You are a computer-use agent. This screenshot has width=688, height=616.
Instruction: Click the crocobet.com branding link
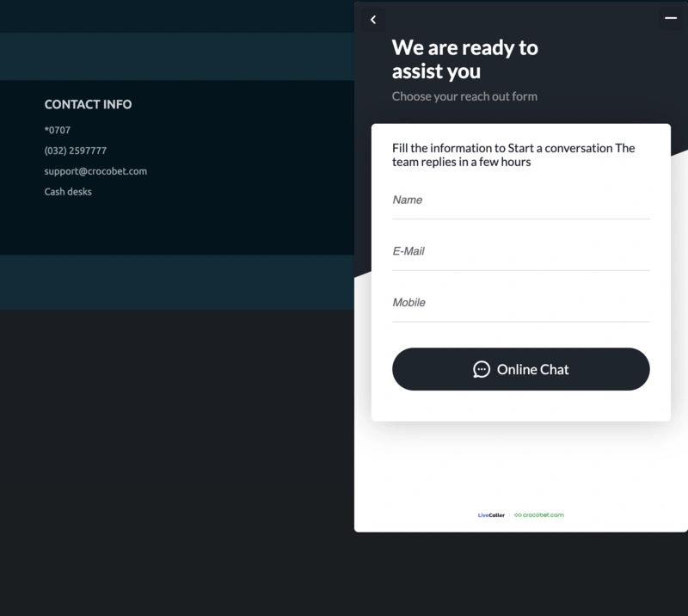pos(542,514)
